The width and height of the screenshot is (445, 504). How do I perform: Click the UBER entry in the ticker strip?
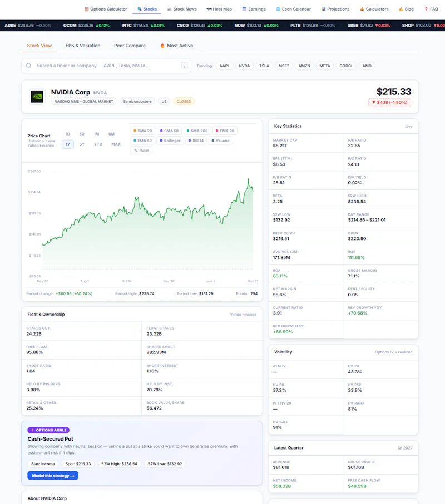[x=369, y=26]
